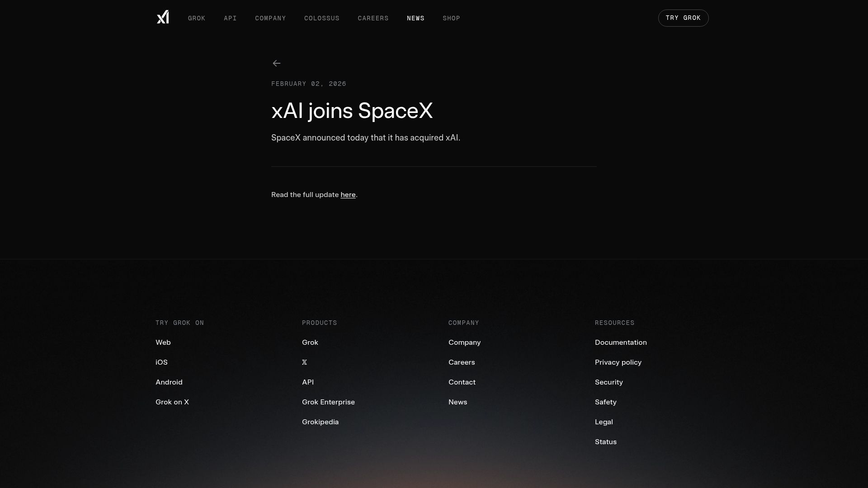Follow the 'here' full update link
This screenshot has width=868, height=488.
pyautogui.click(x=348, y=195)
